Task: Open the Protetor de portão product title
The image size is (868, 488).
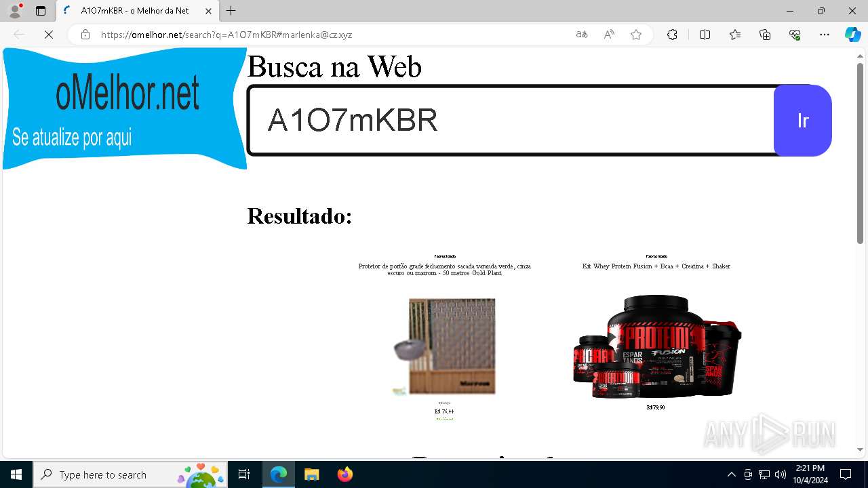Action: coord(444,269)
